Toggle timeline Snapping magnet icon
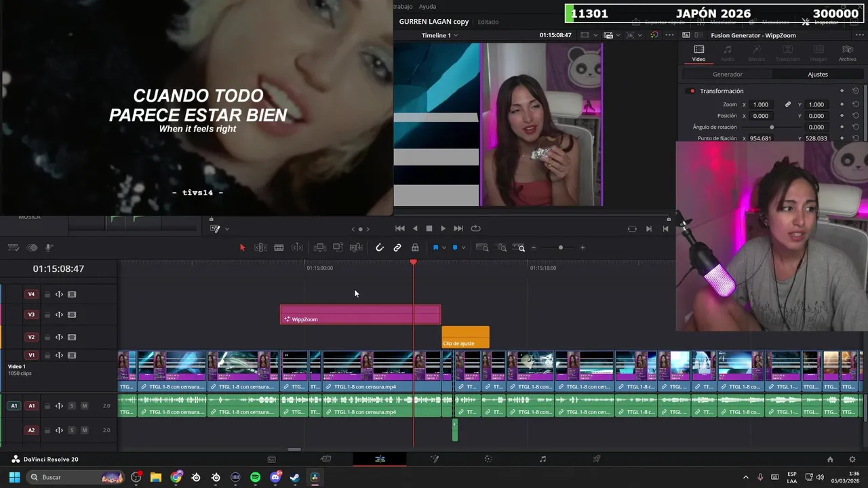 click(380, 247)
